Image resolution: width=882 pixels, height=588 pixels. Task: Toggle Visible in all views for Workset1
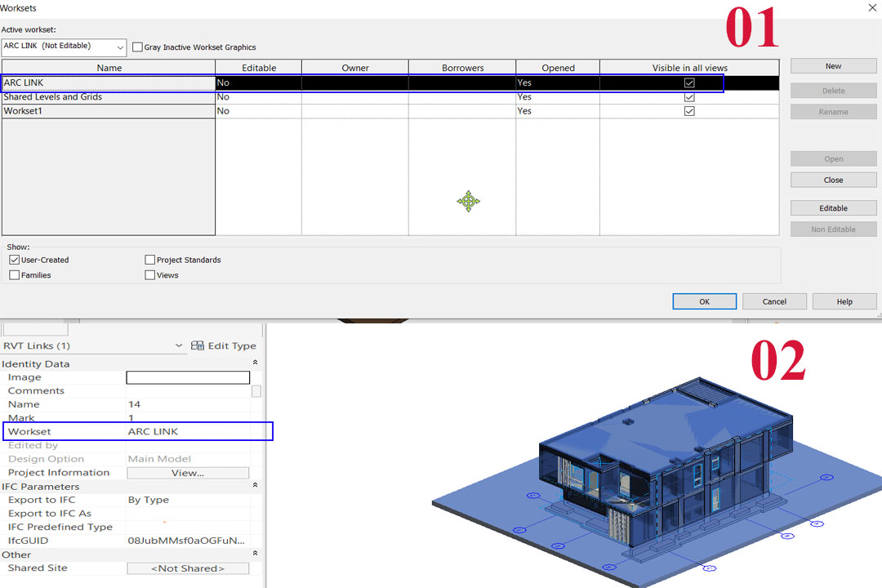(x=689, y=111)
